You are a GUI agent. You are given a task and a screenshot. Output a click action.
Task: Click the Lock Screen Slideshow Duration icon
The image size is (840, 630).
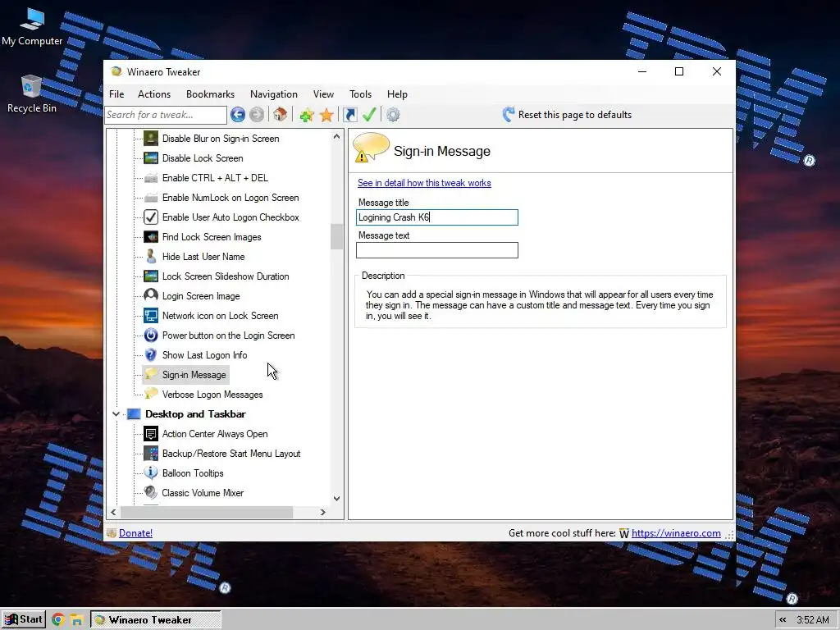tap(151, 276)
